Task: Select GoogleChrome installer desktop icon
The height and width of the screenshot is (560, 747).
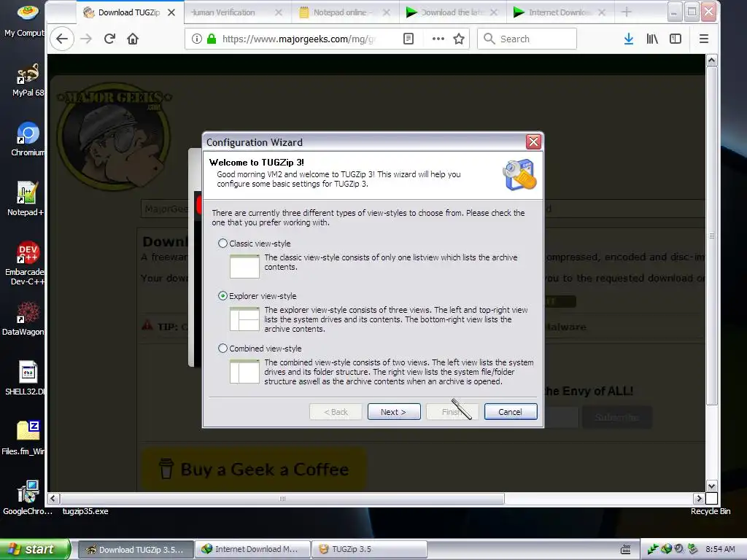Action: point(28,497)
